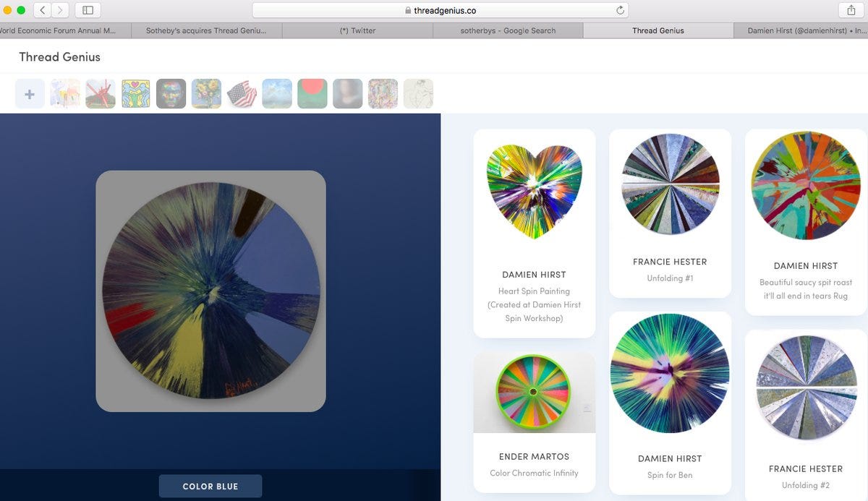This screenshot has width=868, height=501.
Task: Click the plus add-image button
Action: coord(30,94)
